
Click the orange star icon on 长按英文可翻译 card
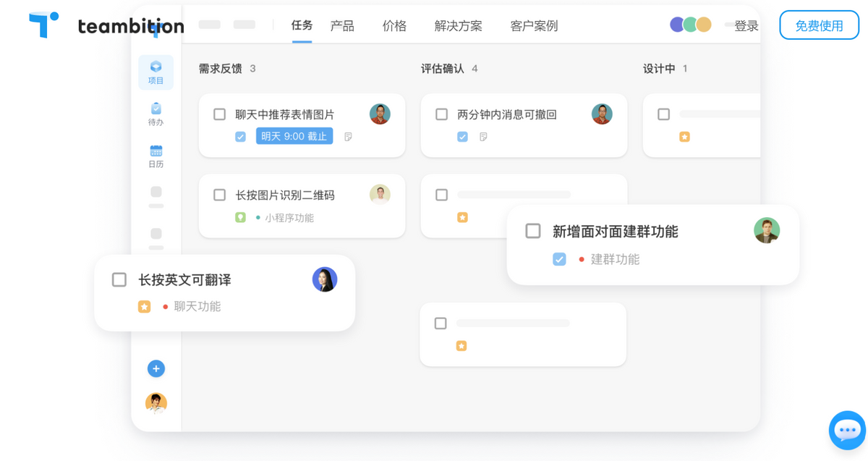pos(144,307)
